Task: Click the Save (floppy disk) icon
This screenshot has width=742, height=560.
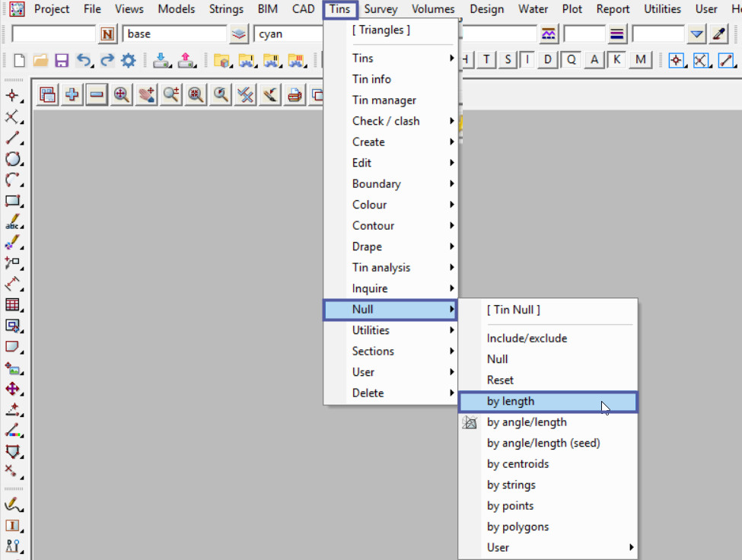Action: coord(62,61)
